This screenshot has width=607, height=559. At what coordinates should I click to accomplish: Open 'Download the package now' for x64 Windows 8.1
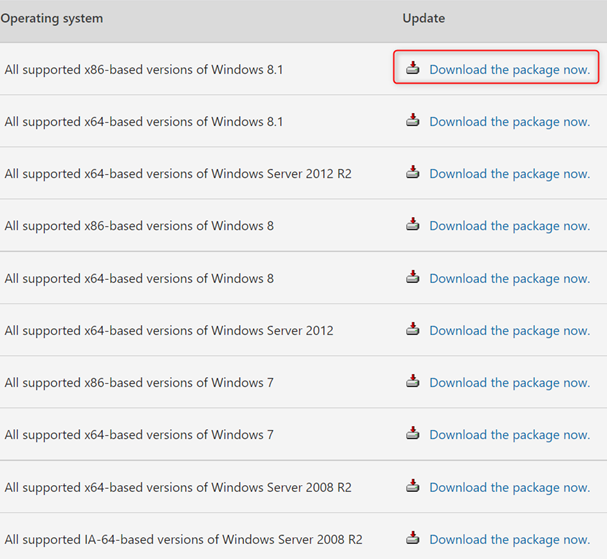[x=509, y=122]
